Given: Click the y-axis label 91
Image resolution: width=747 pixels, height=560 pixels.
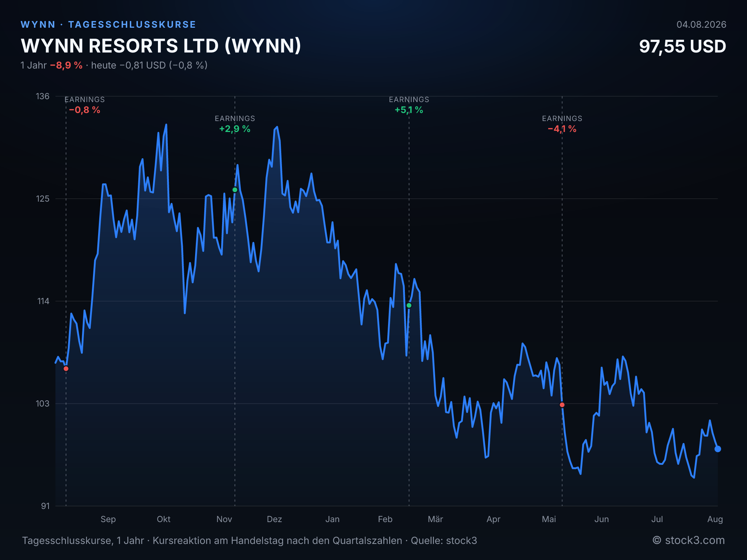Looking at the screenshot, I should (x=45, y=506).
